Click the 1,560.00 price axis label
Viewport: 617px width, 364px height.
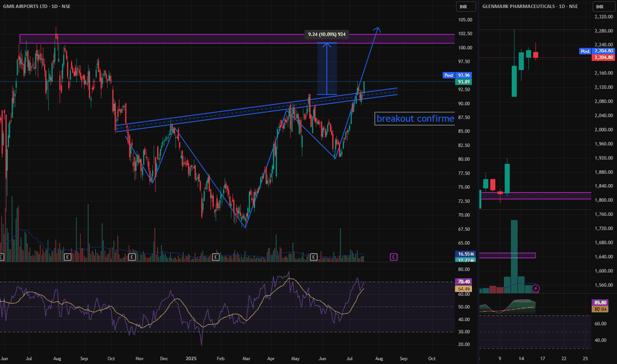[x=604, y=285]
